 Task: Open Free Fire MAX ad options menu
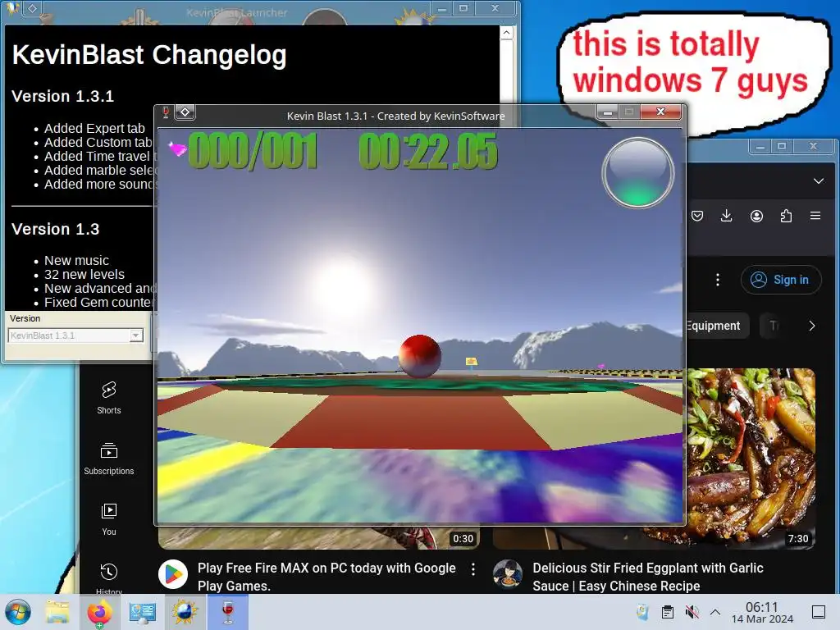[x=473, y=569]
